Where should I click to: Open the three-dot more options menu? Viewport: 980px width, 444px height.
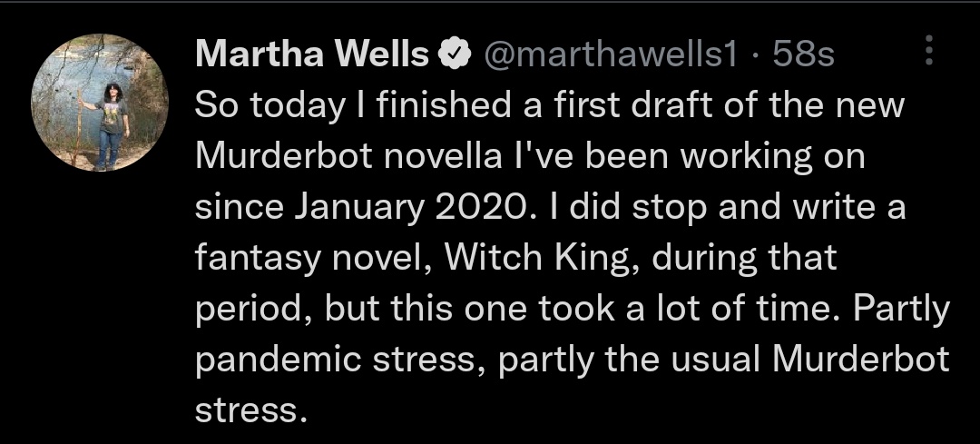(928, 51)
